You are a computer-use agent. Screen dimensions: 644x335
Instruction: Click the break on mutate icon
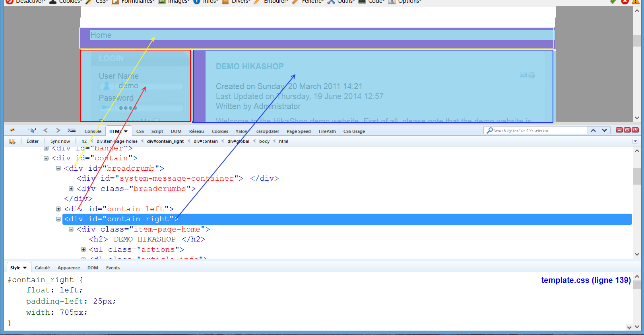point(12,141)
